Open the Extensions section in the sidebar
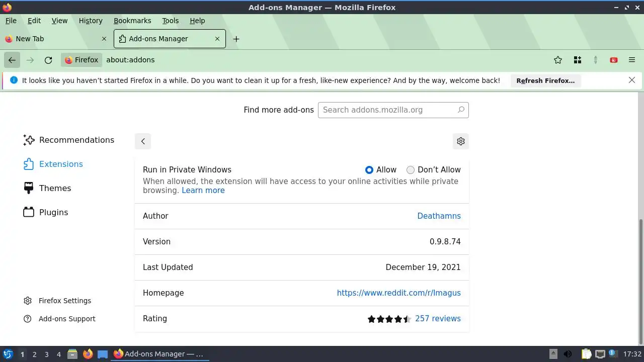 [53, 164]
